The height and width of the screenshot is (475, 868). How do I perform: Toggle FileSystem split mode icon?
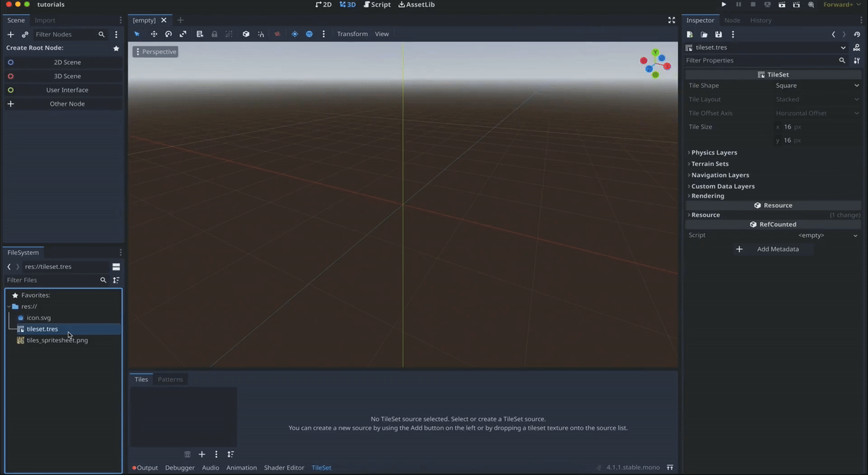point(116,267)
